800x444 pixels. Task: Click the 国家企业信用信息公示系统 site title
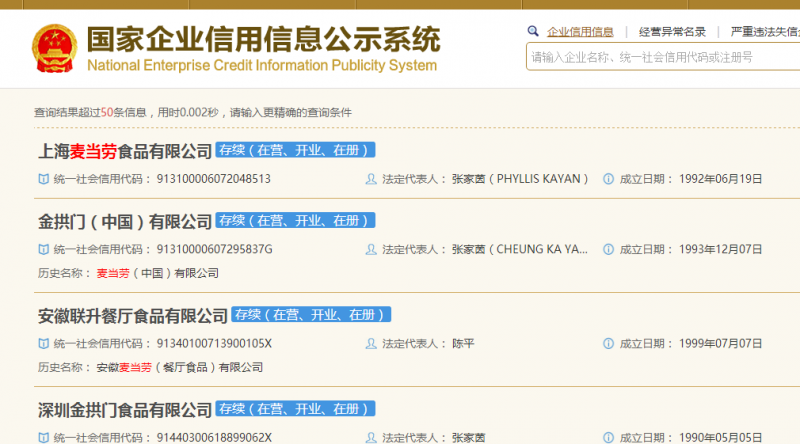[x=262, y=40]
